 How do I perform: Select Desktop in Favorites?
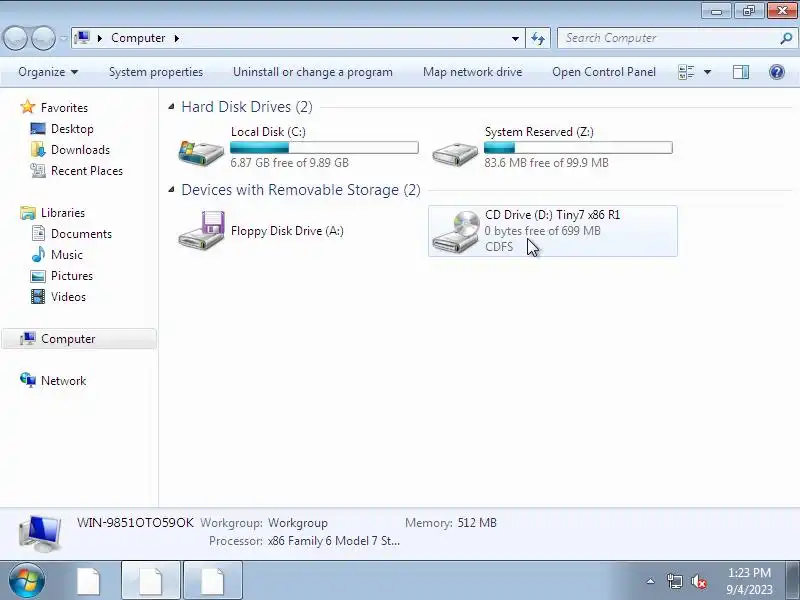[x=72, y=129]
